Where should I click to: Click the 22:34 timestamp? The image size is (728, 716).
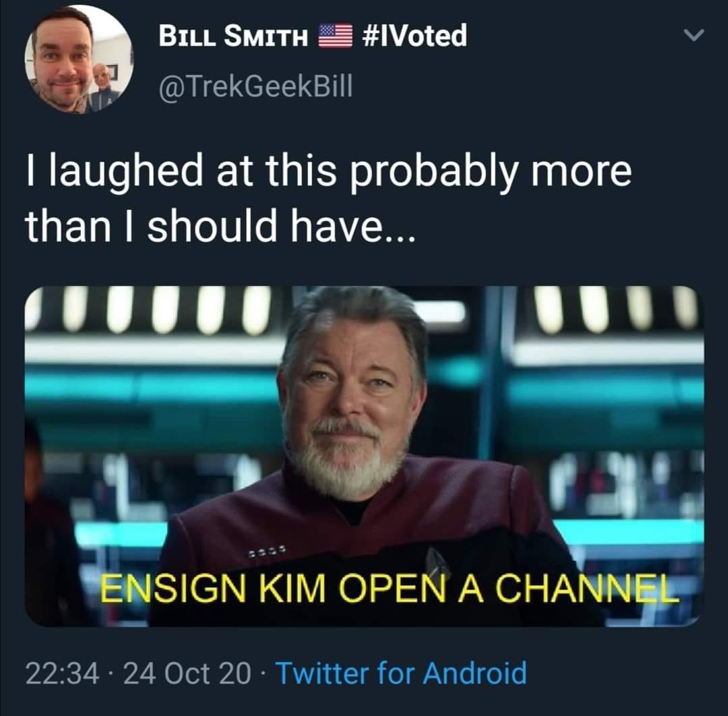(62, 674)
